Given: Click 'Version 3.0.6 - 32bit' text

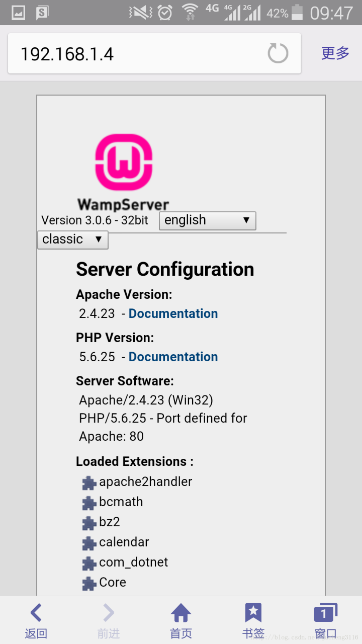Looking at the screenshot, I should point(95,220).
